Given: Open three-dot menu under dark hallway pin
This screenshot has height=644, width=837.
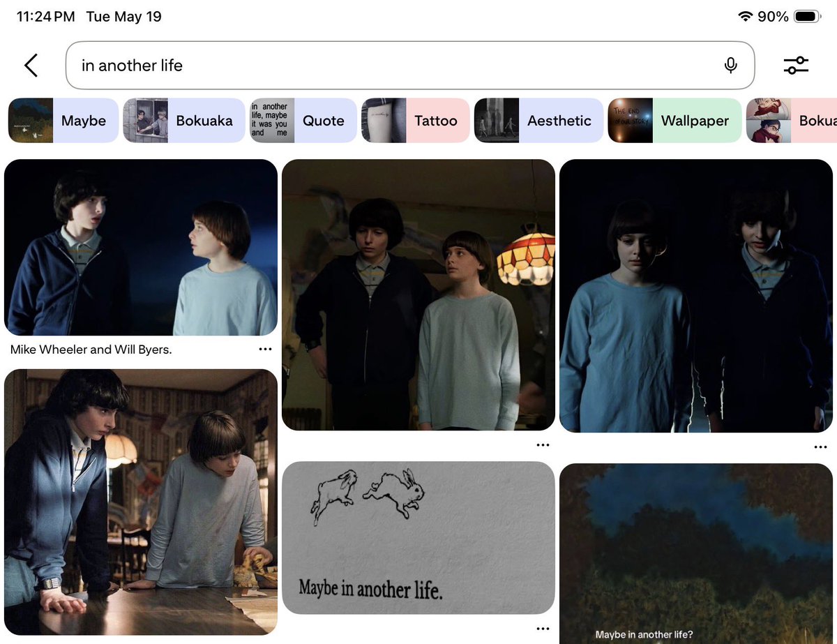Looking at the screenshot, I should pos(820,447).
